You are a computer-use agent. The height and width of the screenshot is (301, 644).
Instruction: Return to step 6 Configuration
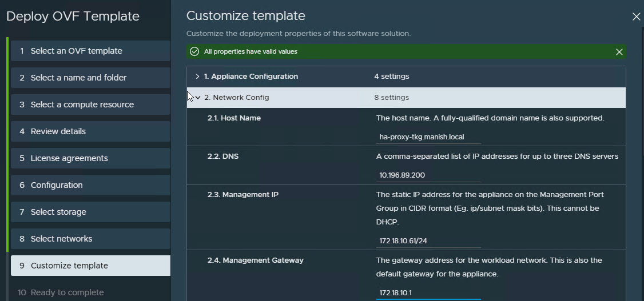point(90,185)
